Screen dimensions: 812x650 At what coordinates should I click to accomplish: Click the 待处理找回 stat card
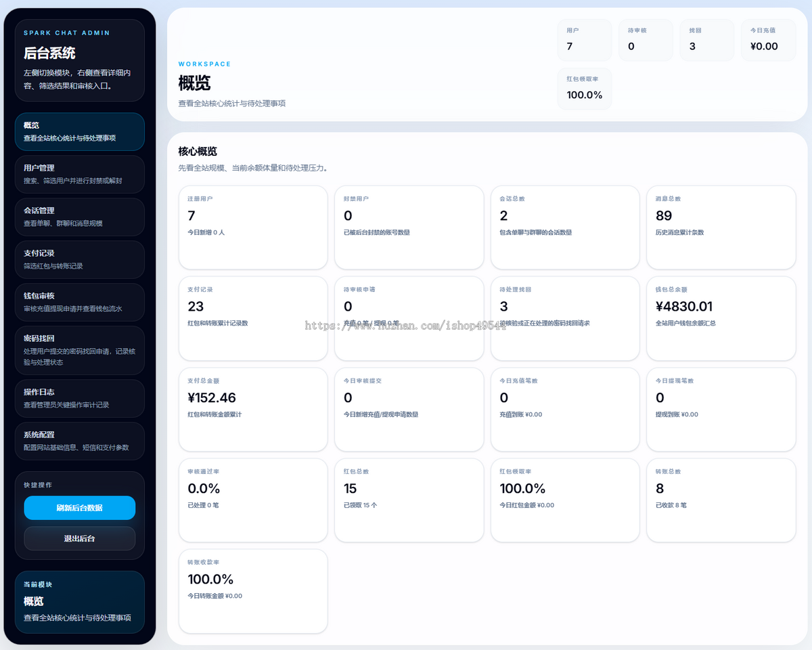565,318
